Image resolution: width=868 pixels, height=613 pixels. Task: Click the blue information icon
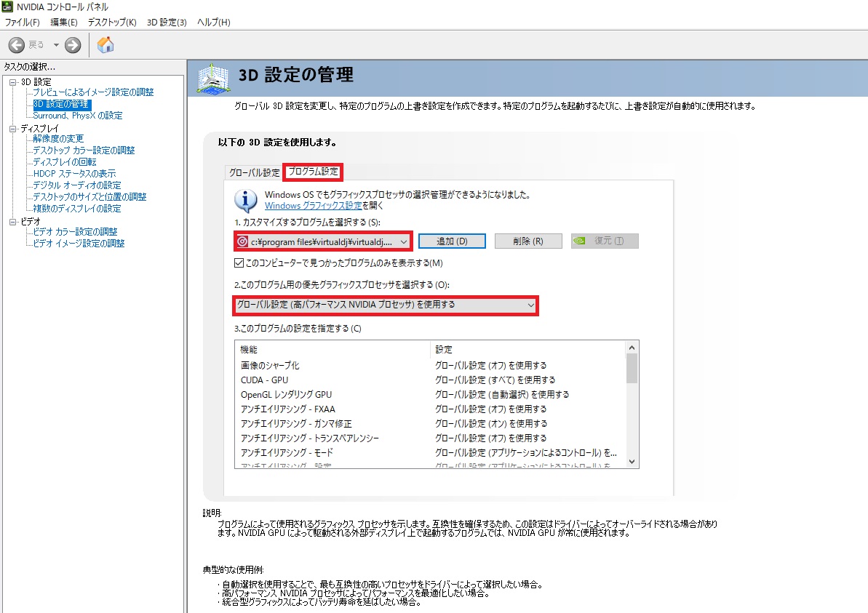click(x=245, y=200)
